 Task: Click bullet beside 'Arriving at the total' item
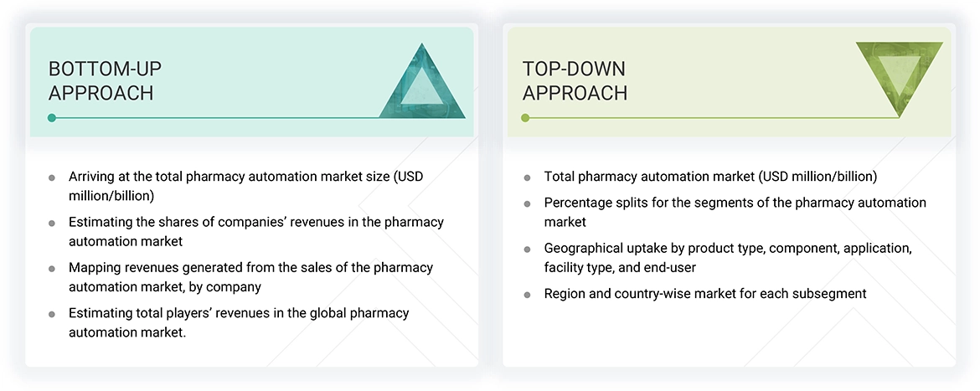[52, 177]
